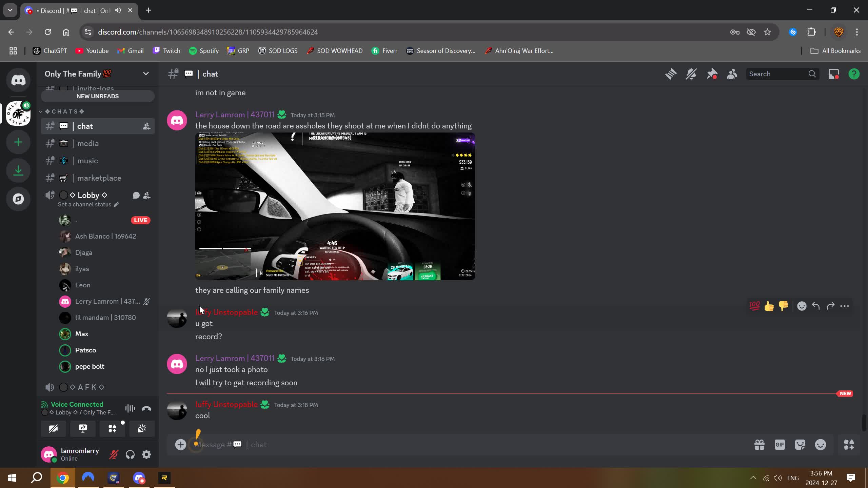The height and width of the screenshot is (488, 868).
Task: Unmute the microphone
Action: pos(114,454)
